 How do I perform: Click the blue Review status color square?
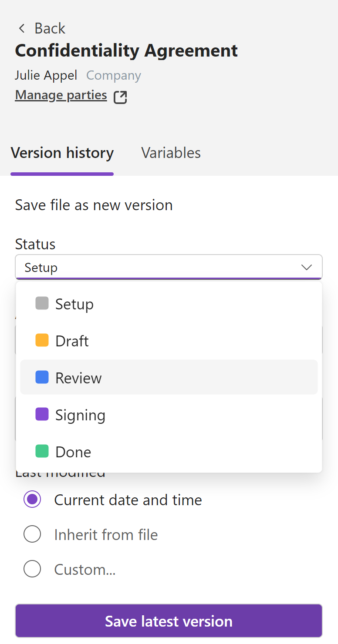coord(42,377)
